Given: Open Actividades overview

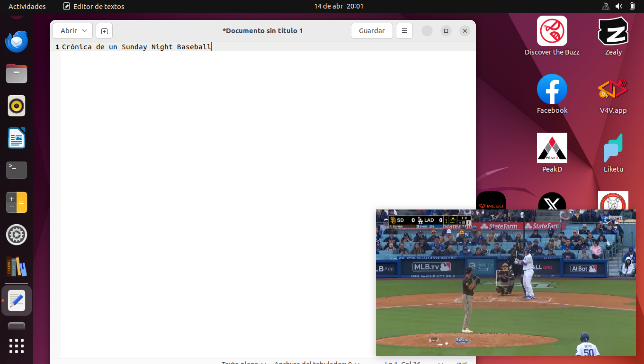Looking at the screenshot, I should point(27,6).
